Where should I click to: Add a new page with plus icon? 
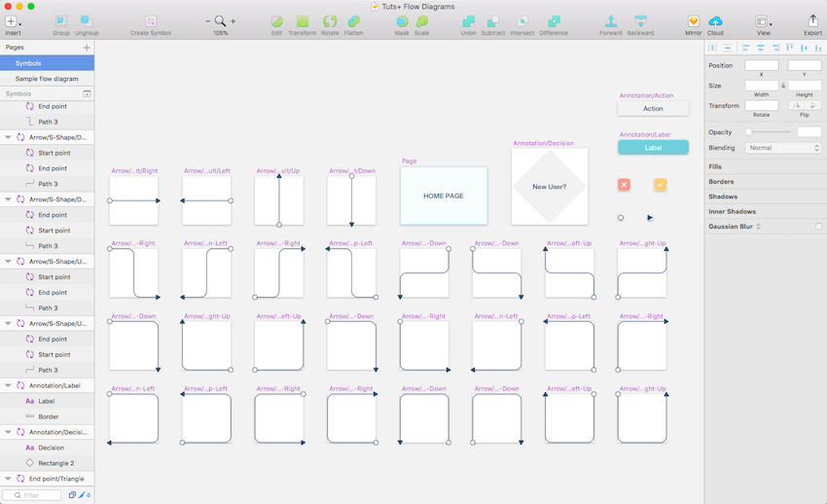87,48
